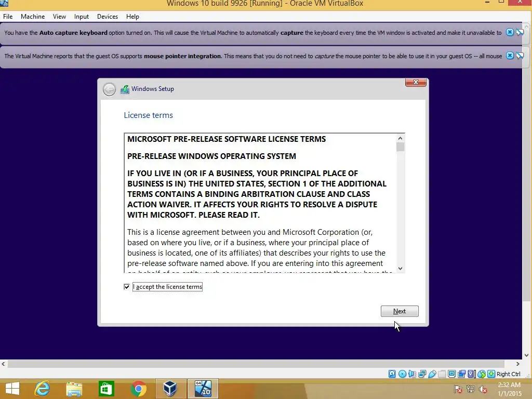532x399 pixels.
Task: Open the File menu
Action: (x=8, y=16)
